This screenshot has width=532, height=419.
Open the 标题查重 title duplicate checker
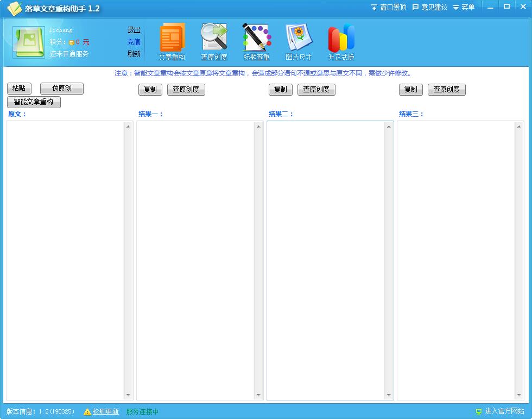pos(256,42)
